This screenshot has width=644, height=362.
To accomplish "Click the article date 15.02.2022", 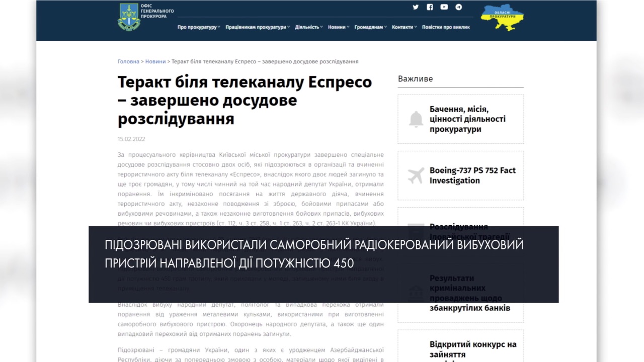I will click(131, 139).
